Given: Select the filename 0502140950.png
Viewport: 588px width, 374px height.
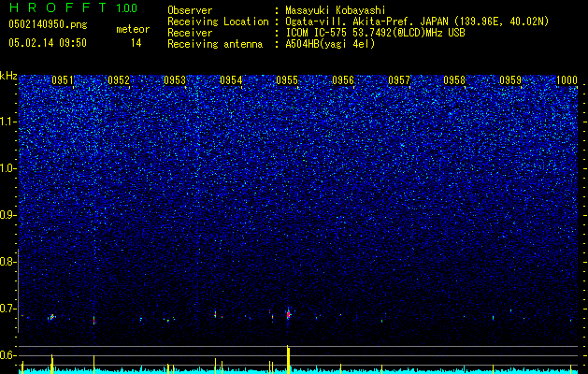Looking at the screenshot, I should (48, 24).
